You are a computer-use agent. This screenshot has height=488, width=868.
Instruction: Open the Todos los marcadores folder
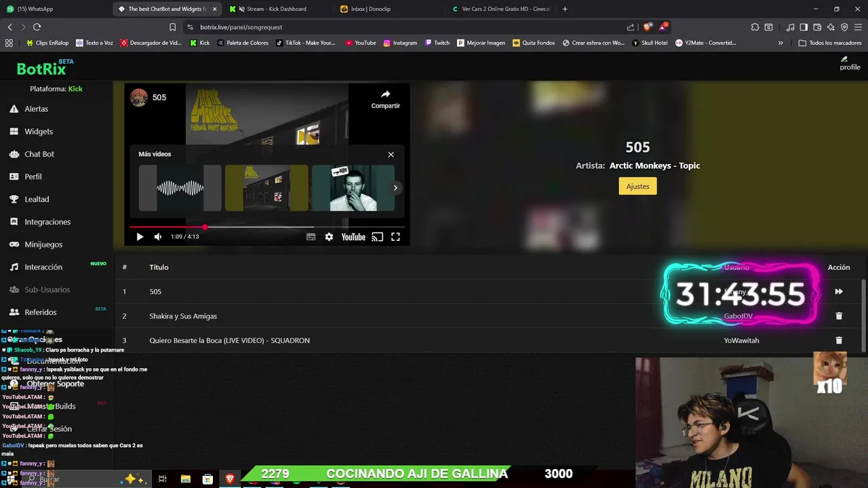click(x=830, y=43)
